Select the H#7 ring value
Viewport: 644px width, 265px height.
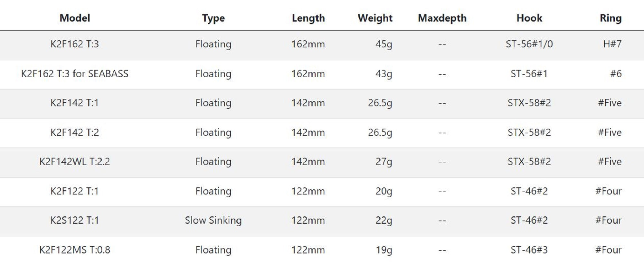point(612,44)
